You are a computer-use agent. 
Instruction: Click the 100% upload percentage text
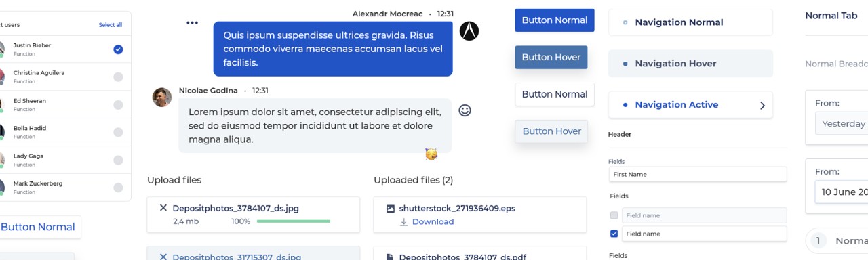pos(241,221)
